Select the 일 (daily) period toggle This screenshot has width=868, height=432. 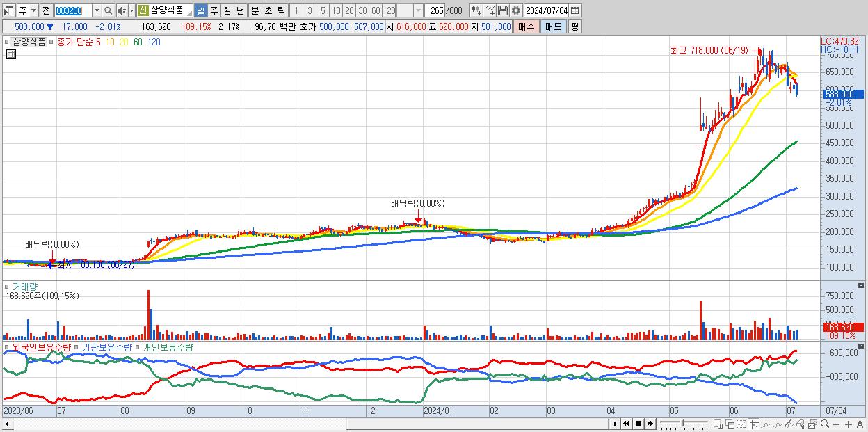pos(200,10)
